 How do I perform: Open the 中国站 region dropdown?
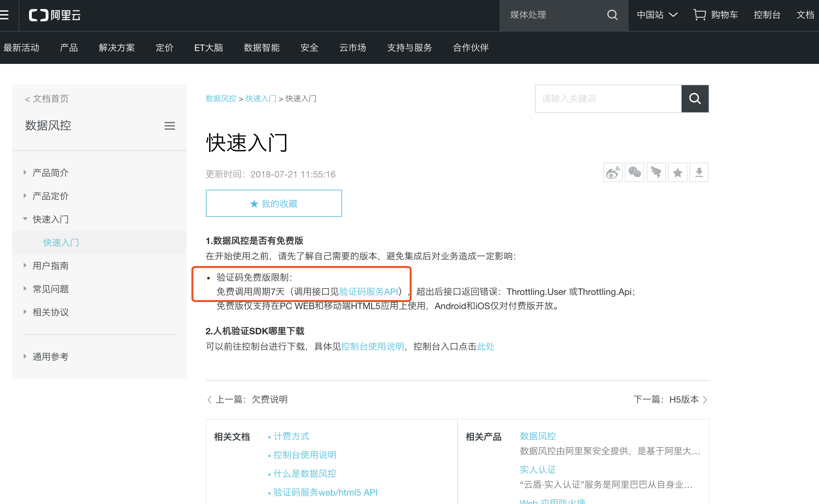(x=657, y=15)
